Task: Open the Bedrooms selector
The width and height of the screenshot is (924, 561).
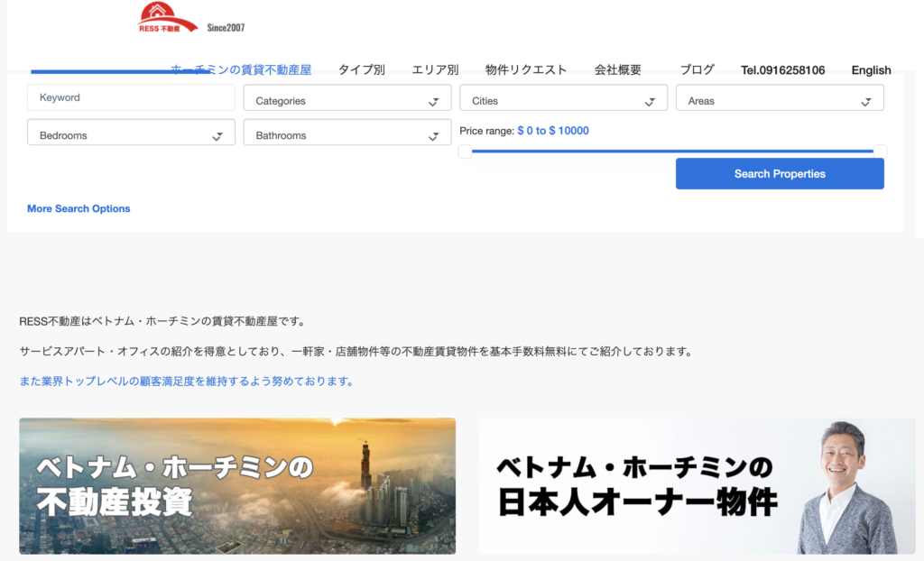Action: 130,132
